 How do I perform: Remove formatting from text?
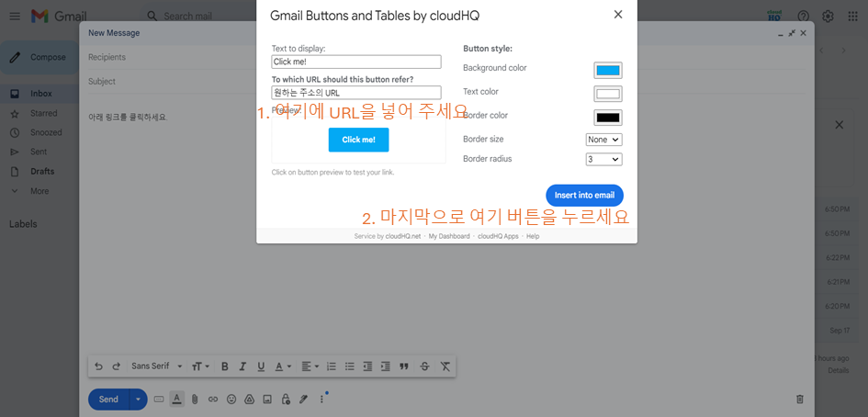coord(445,366)
